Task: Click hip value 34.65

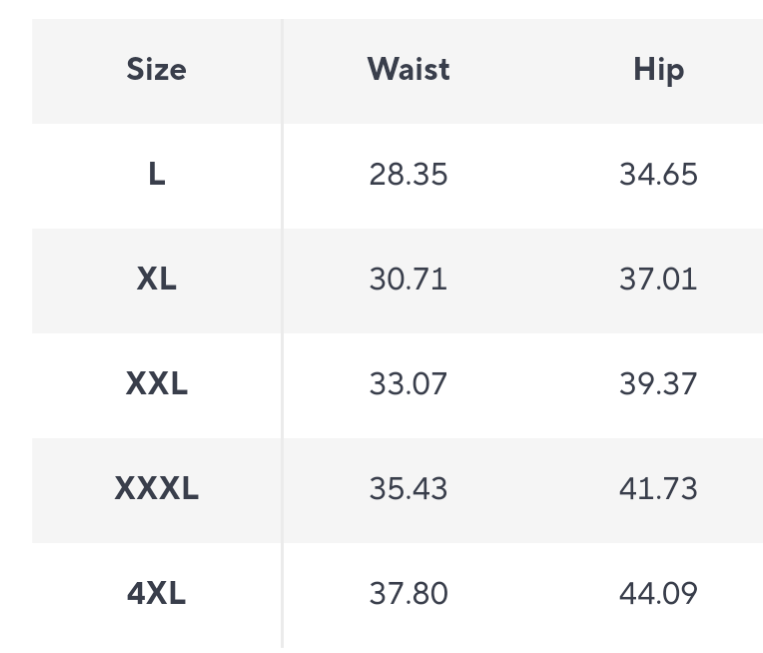Action: tap(658, 175)
